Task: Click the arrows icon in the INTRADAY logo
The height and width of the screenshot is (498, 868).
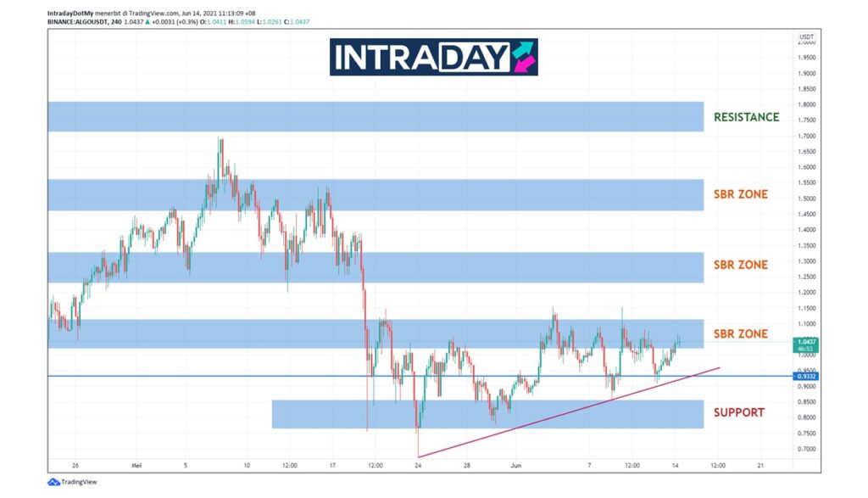Action: 523,57
